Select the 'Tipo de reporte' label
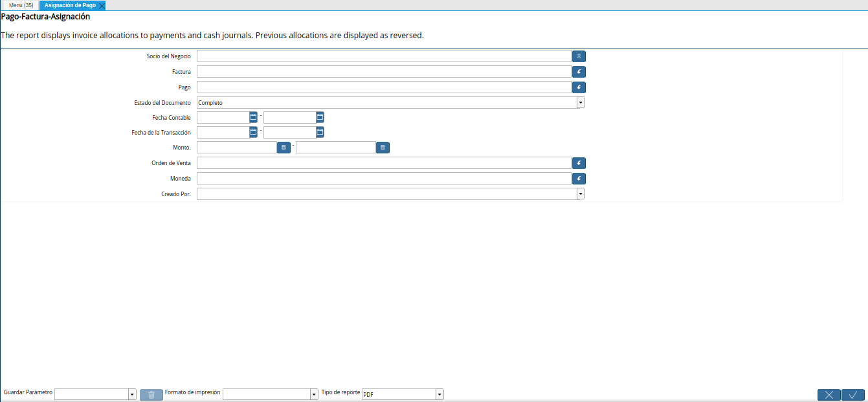This screenshot has height=402, width=868. (x=340, y=392)
